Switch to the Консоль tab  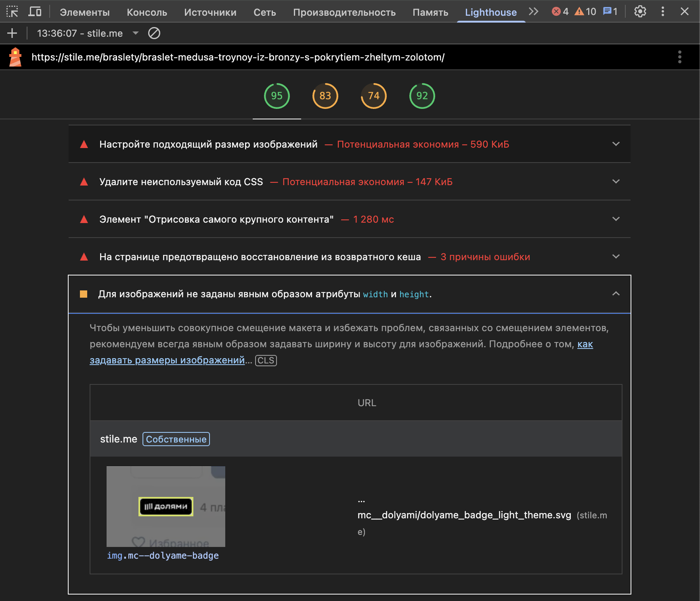pos(147,12)
